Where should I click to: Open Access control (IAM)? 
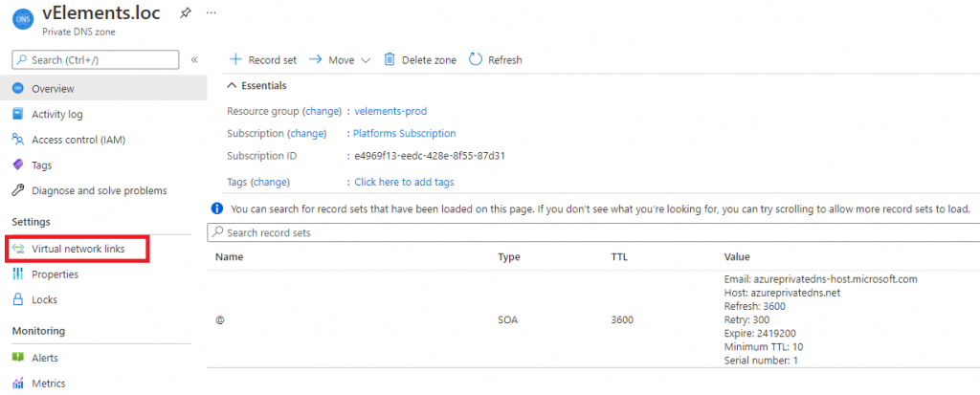click(78, 140)
